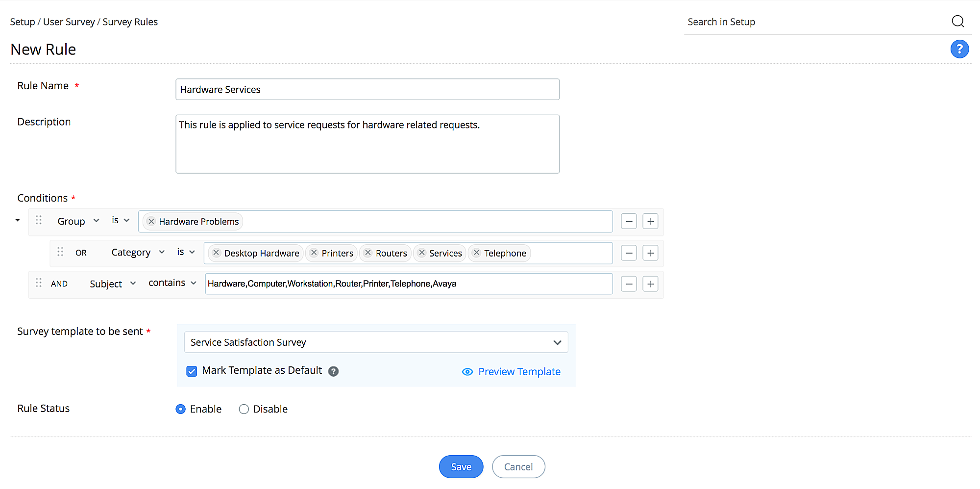
Task: Click drag handle of the Category condition
Action: [x=60, y=252]
